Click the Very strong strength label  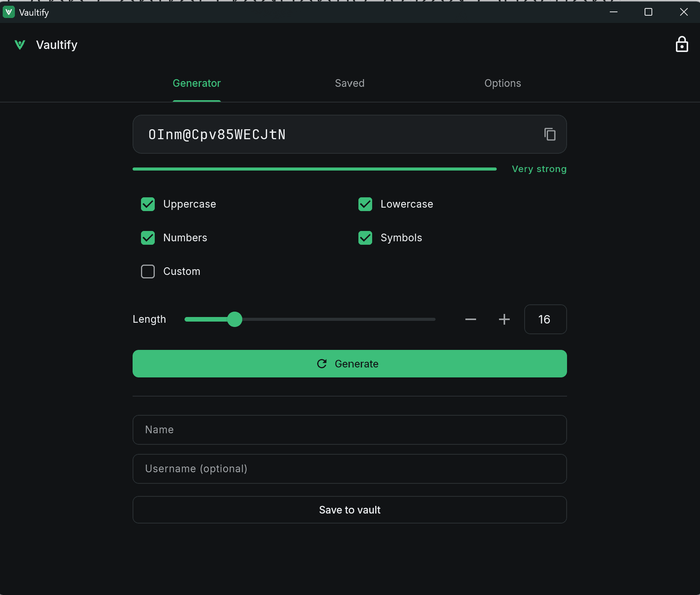(539, 169)
